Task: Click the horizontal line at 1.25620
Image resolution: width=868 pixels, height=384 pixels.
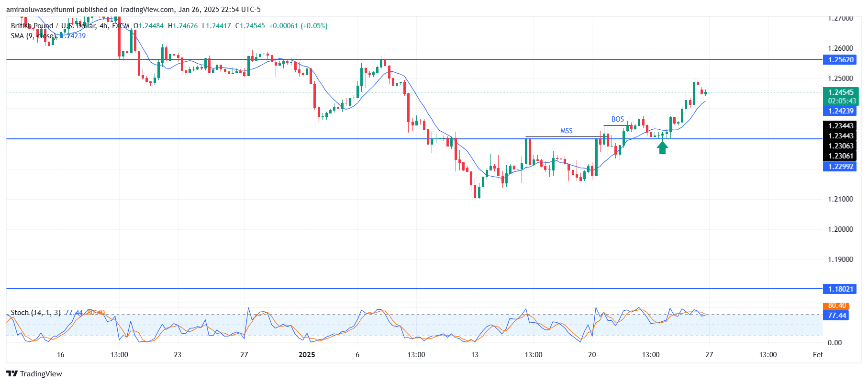Action: click(x=414, y=59)
